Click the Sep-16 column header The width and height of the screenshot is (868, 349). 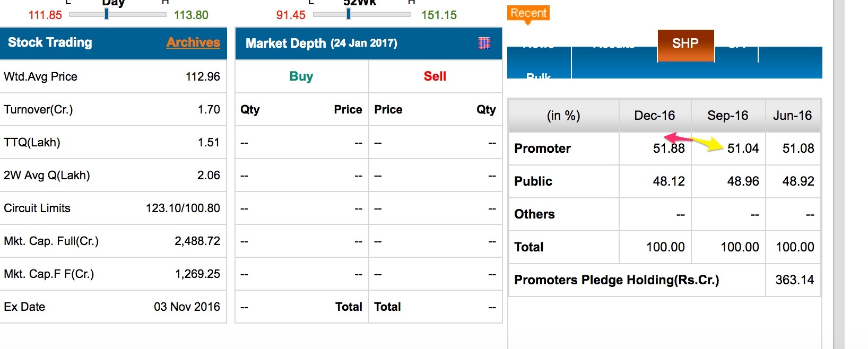click(727, 116)
